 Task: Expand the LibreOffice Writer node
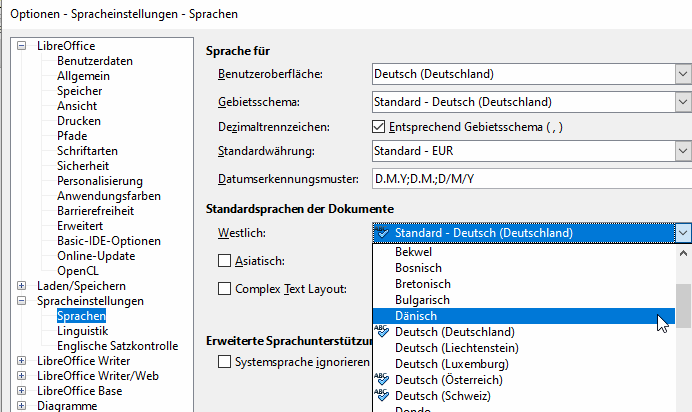tap(21, 360)
